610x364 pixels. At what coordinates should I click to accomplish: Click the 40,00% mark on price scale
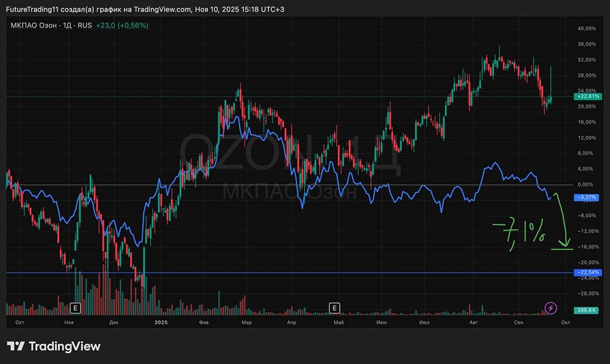coord(587,29)
